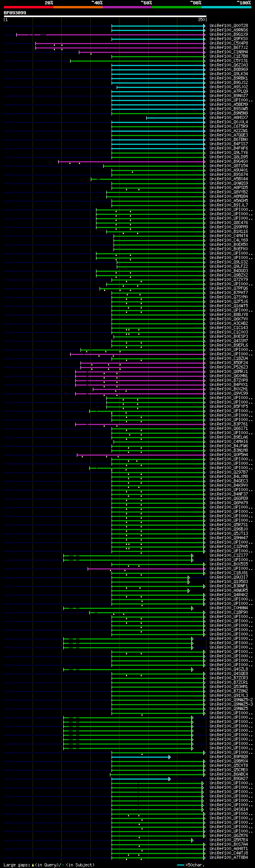
Task: Select hit label UniRef100_Q6ZIA3
Action: point(229,65)
